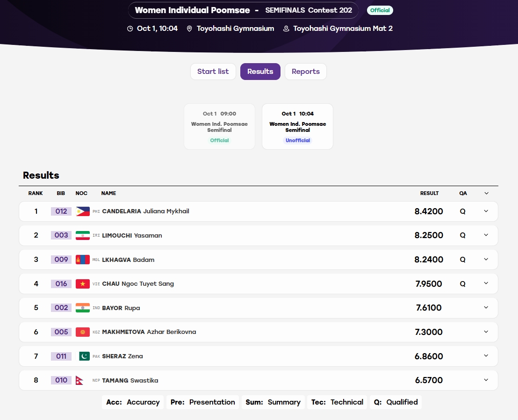Click the Unofficial badge on 10:04 card
The width and height of the screenshot is (518, 420).
(298, 140)
